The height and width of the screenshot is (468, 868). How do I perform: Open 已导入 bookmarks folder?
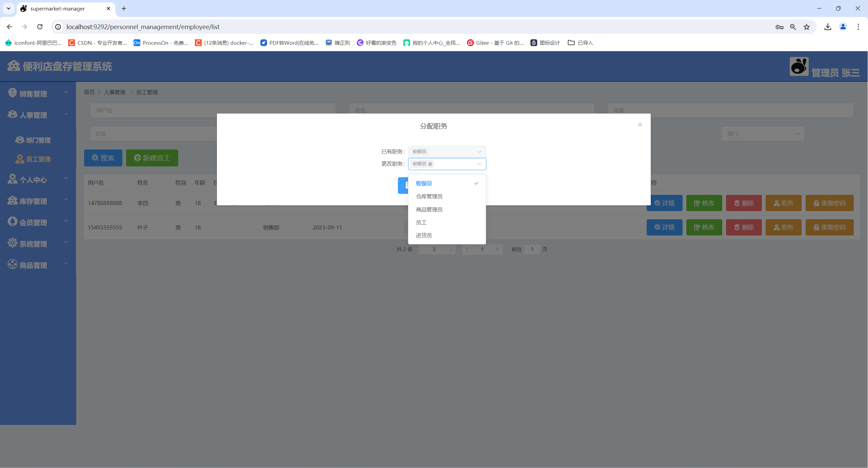point(580,43)
